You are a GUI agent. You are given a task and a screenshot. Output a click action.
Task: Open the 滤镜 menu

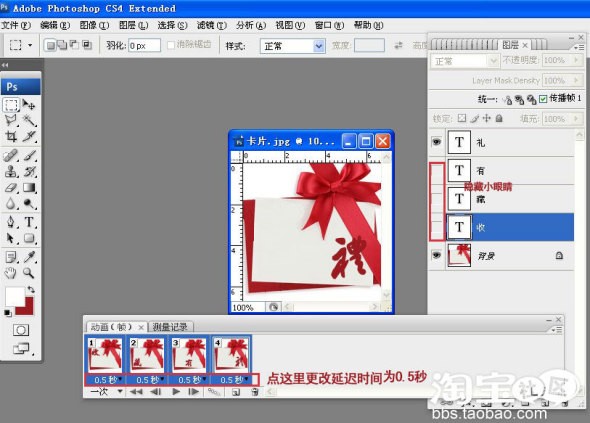tap(211, 25)
